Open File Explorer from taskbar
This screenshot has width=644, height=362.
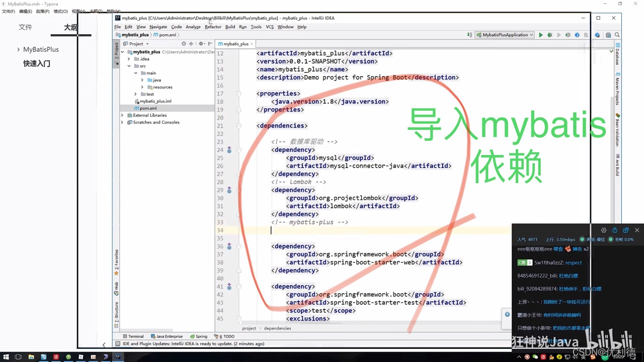click(31, 357)
